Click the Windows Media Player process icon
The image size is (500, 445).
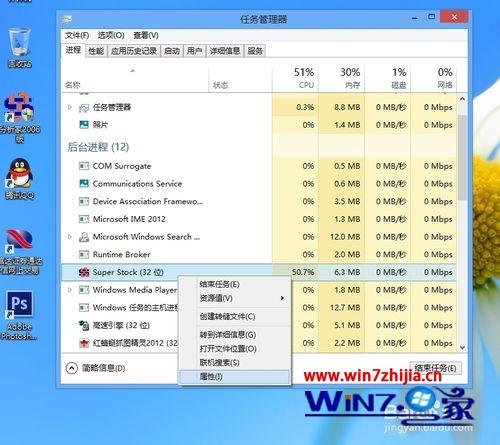click(x=84, y=290)
